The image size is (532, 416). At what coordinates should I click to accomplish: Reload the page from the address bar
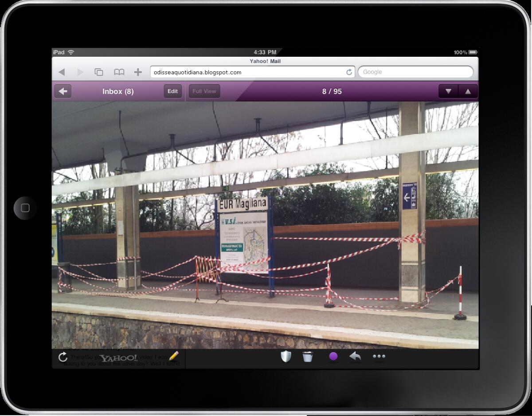point(349,72)
